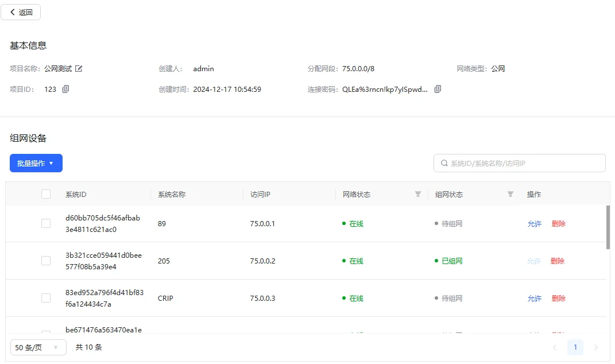Click system ID 83ed952a796f4d41bf83f6a124434c7a
615x364 pixels.
point(105,298)
